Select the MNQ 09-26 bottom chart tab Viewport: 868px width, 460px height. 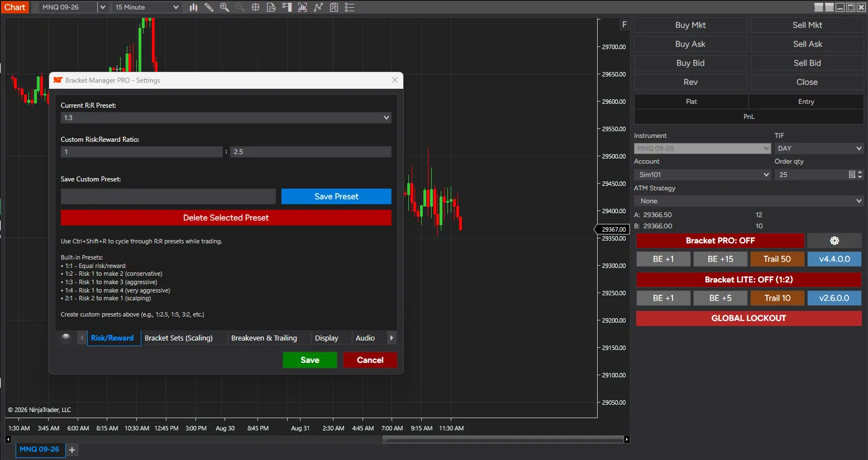[x=40, y=449]
